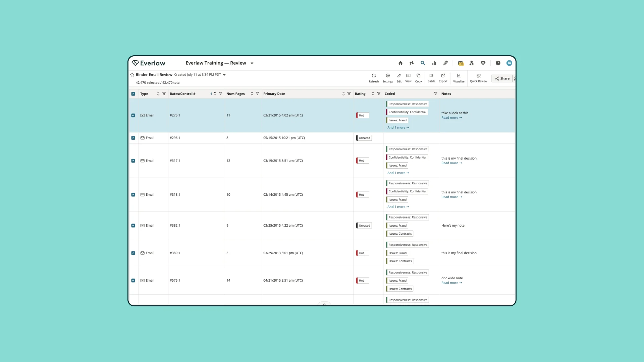
Task: Sort by the Num Pages column header
Action: tap(252, 94)
